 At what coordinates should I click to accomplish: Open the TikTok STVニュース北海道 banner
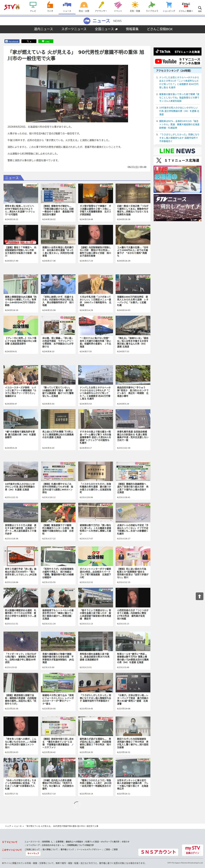click(177, 52)
